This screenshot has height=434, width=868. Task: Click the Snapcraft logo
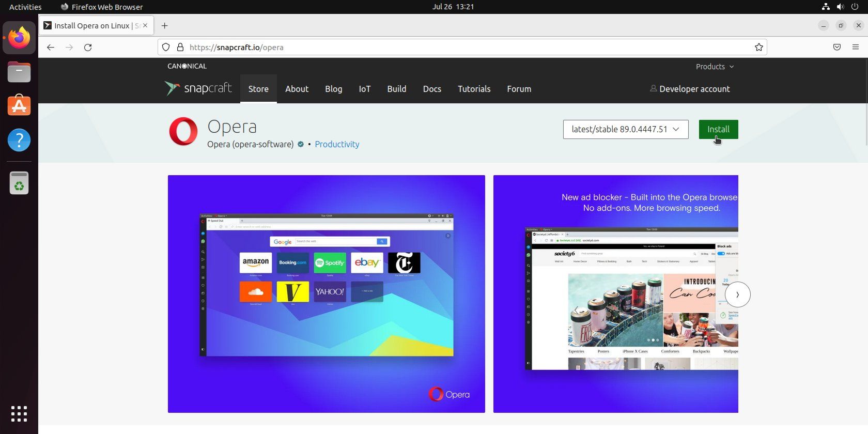pyautogui.click(x=198, y=88)
